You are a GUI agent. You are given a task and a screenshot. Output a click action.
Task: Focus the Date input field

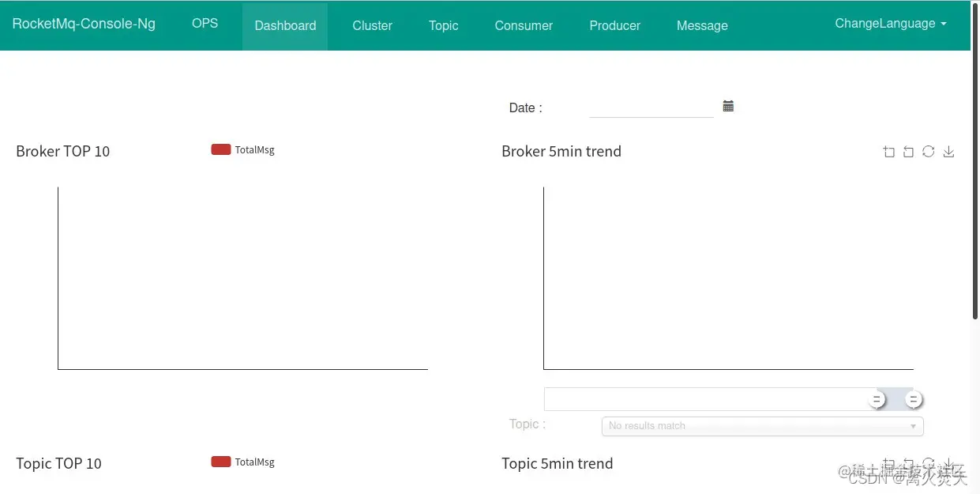tap(651, 107)
